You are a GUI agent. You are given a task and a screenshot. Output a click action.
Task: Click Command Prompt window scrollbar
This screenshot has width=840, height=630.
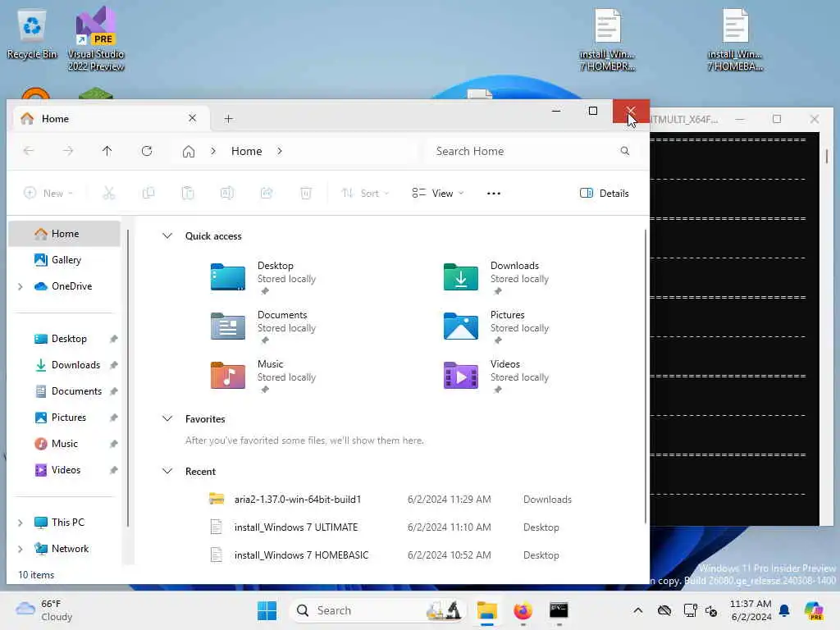[827, 157]
